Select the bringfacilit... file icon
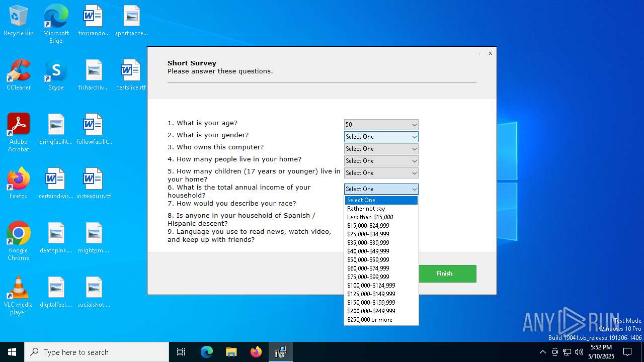The image size is (644, 362). (x=56, y=130)
